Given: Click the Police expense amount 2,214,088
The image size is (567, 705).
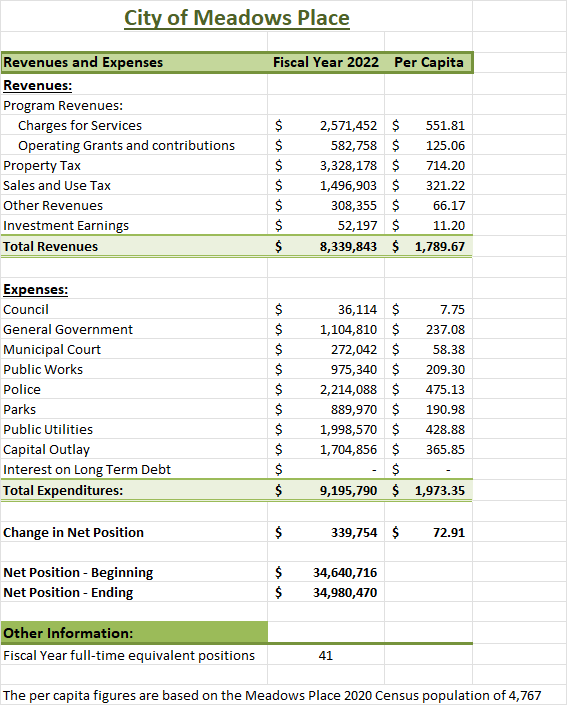Looking at the screenshot, I should (x=348, y=389).
